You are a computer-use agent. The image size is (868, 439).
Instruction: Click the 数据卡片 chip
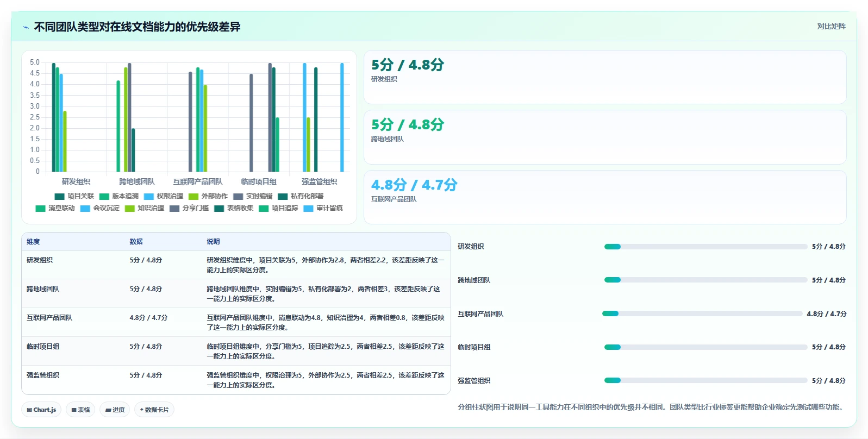(x=154, y=410)
